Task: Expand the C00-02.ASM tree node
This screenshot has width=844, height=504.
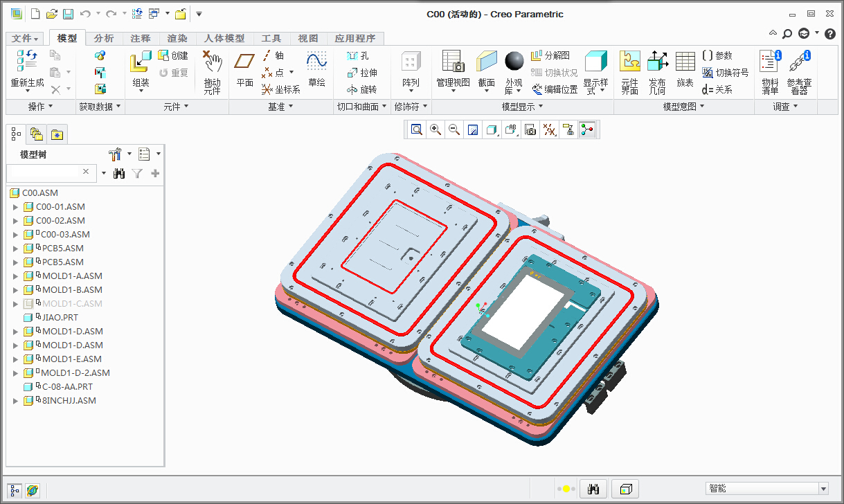Action: point(16,221)
